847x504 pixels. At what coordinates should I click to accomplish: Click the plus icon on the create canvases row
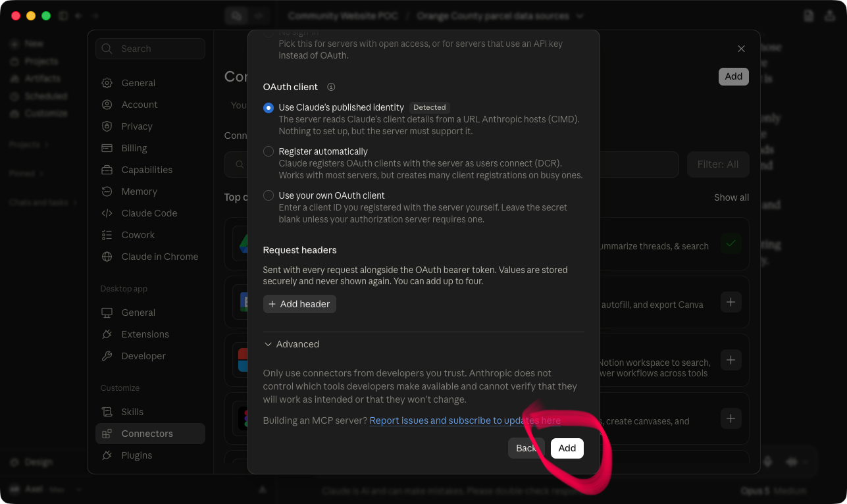(x=731, y=418)
